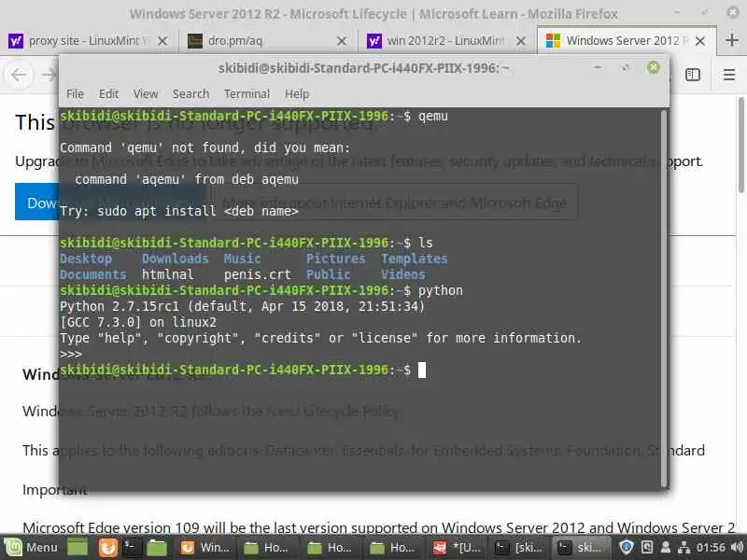The width and height of the screenshot is (747, 560).
Task: Close the 'Windows Server 2012' Firefox tab
Action: pyautogui.click(x=700, y=41)
